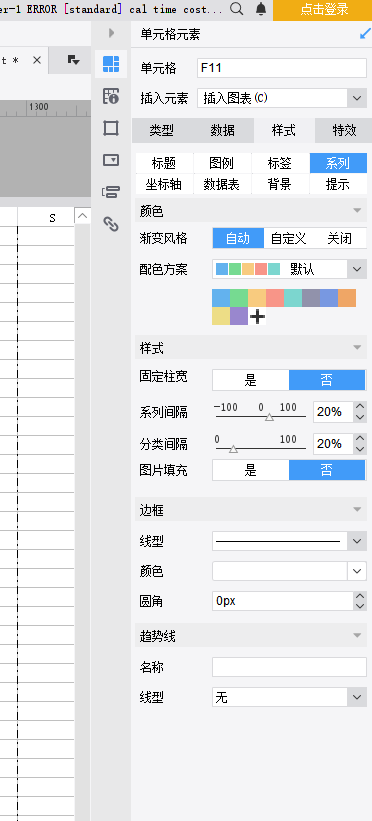Increase 分类间隔 with up stepper
The width and height of the screenshot is (372, 821).
[x=360, y=439]
